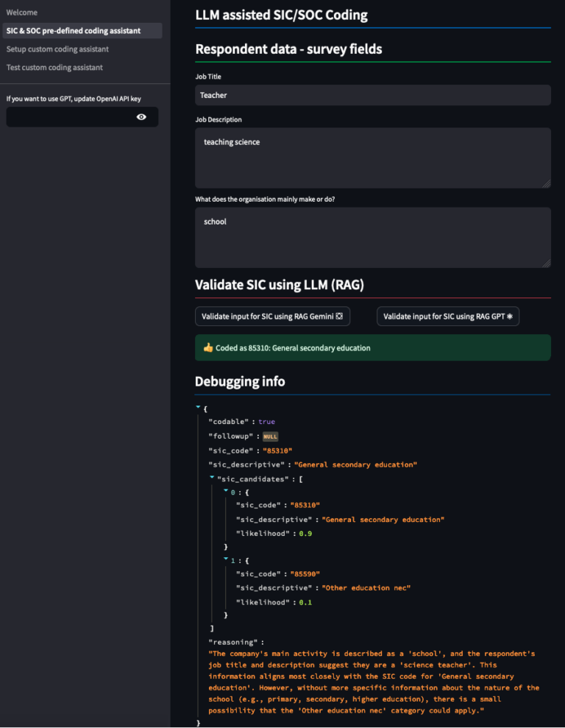Click the OpenAI API key input field

[70, 117]
